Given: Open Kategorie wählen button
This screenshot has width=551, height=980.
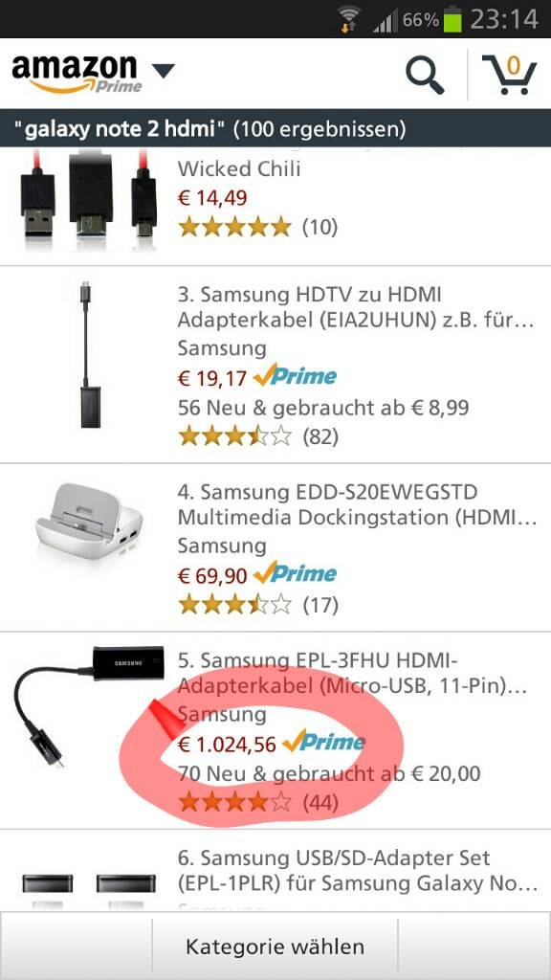Looking at the screenshot, I should (275, 947).
